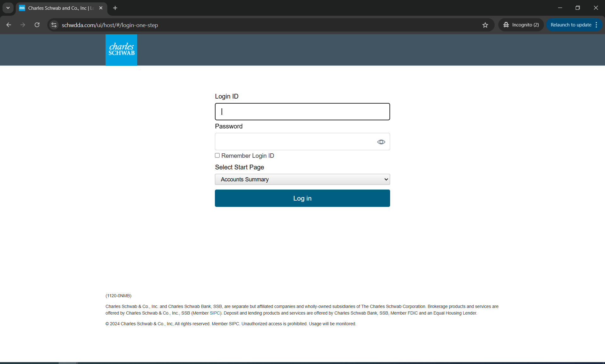The width and height of the screenshot is (605, 364).
Task: Open a new browser tab
Action: (115, 8)
